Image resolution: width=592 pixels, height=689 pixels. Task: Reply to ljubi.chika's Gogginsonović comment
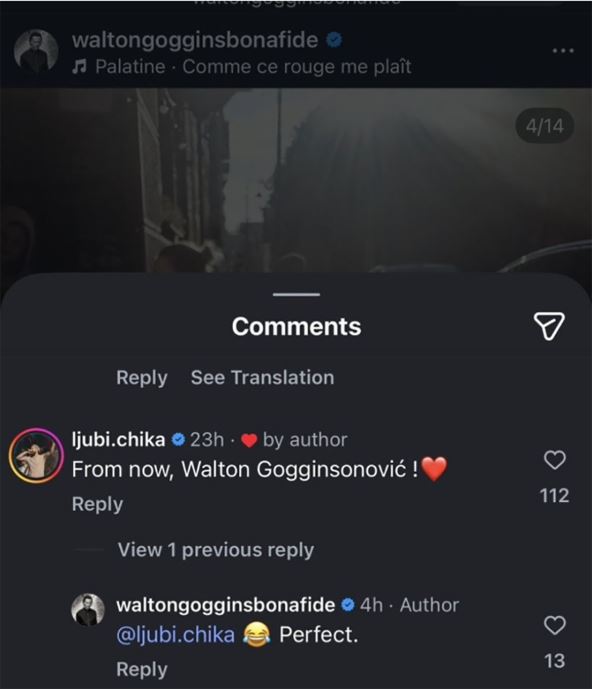[x=97, y=504]
